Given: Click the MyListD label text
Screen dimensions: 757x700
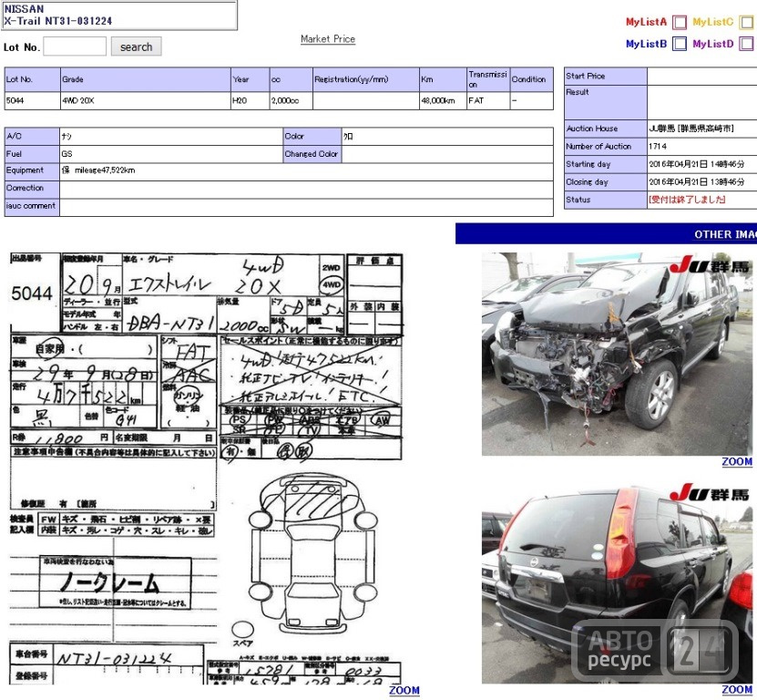Looking at the screenshot, I should point(712,44).
